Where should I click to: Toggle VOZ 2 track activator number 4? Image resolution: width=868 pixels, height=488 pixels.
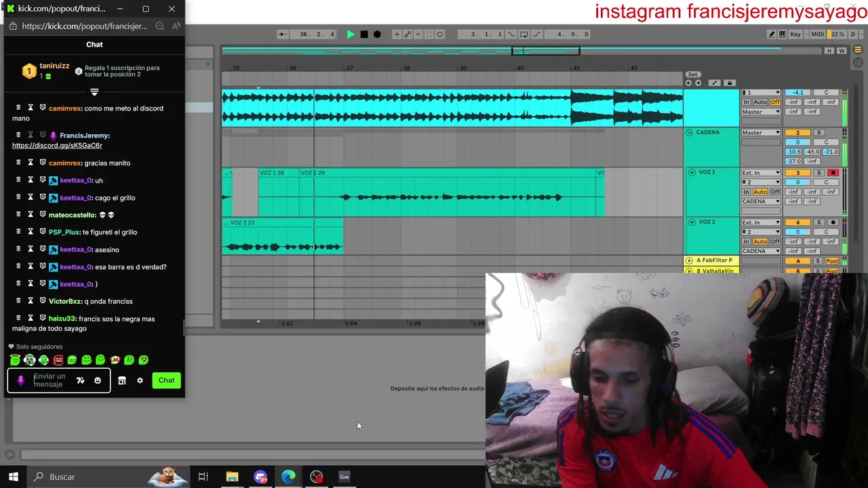797,222
